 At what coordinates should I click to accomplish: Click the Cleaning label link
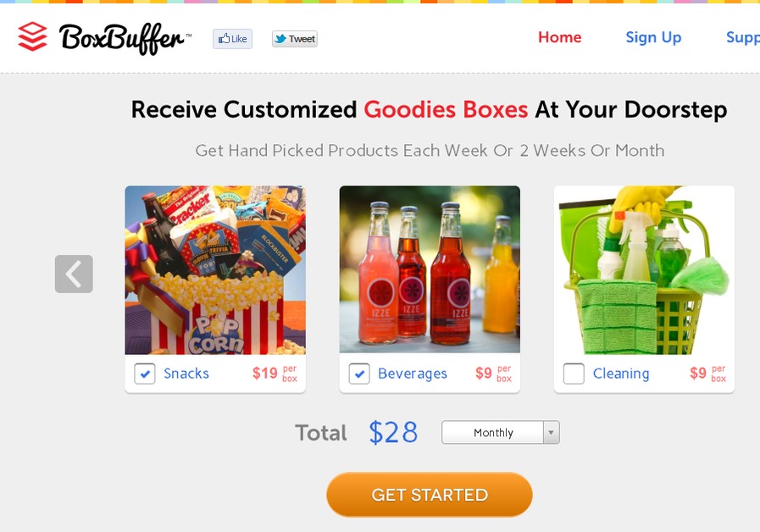click(x=621, y=374)
